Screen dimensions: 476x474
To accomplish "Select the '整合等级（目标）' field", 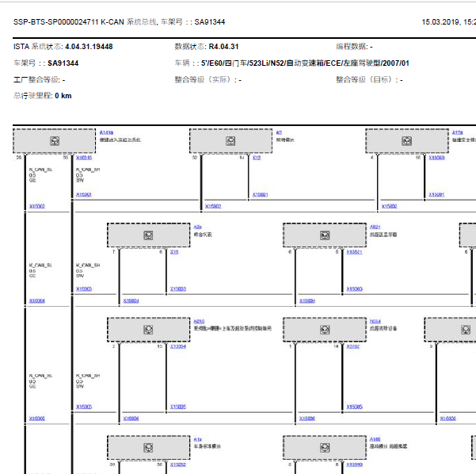I will (369, 80).
